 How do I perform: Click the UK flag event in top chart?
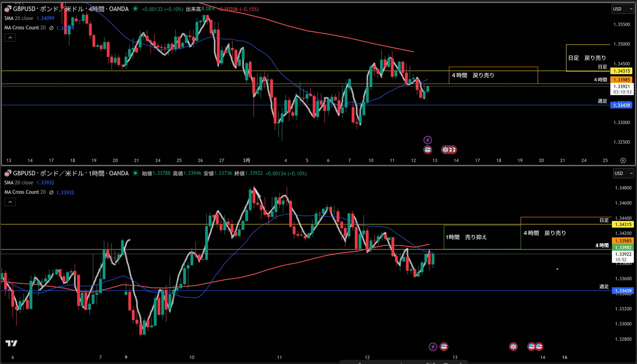pyautogui.click(x=445, y=150)
